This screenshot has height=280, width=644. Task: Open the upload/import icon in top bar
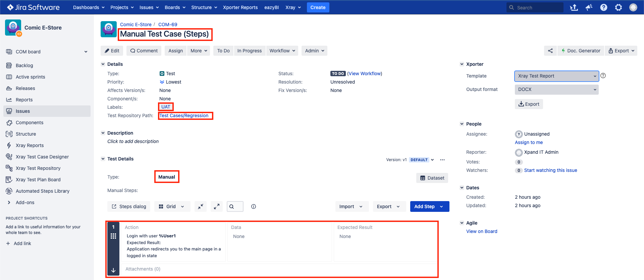coord(574,7)
